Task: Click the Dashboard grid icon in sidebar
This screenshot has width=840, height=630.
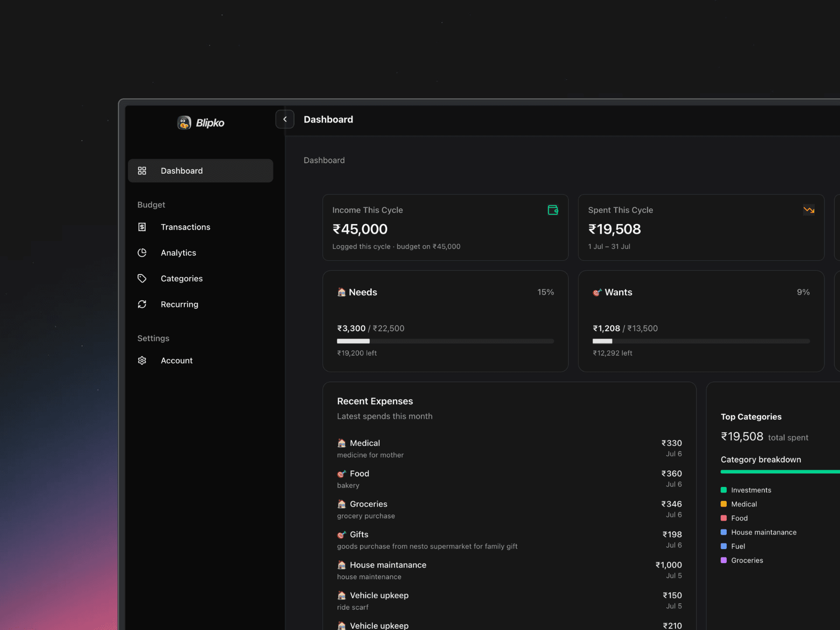Action: pyautogui.click(x=142, y=171)
